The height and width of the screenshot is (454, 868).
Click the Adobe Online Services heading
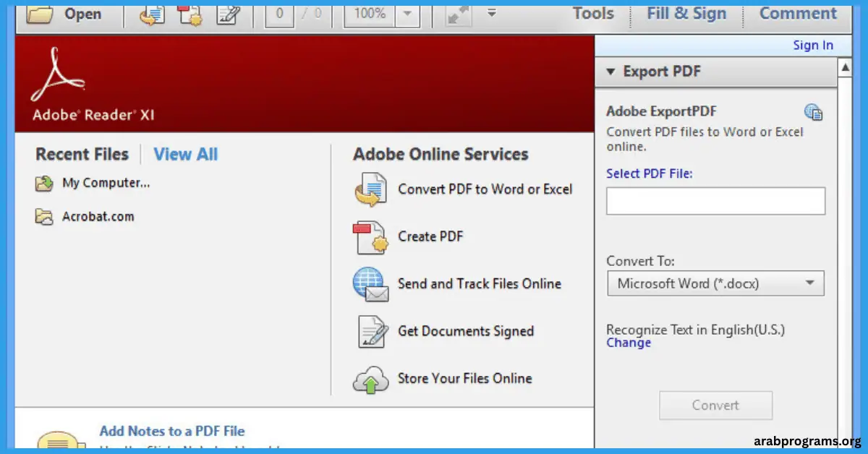tap(441, 154)
